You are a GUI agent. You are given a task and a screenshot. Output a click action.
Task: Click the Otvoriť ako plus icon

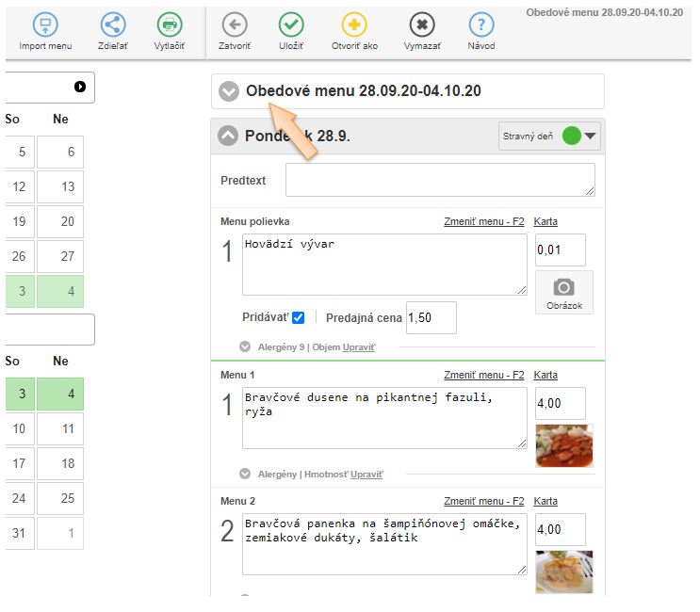pyautogui.click(x=354, y=25)
